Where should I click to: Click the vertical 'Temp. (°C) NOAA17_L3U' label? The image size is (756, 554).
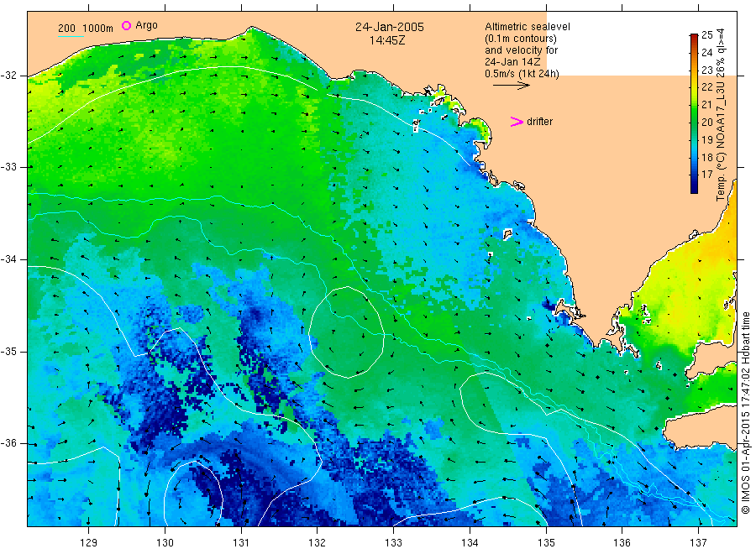click(721, 115)
